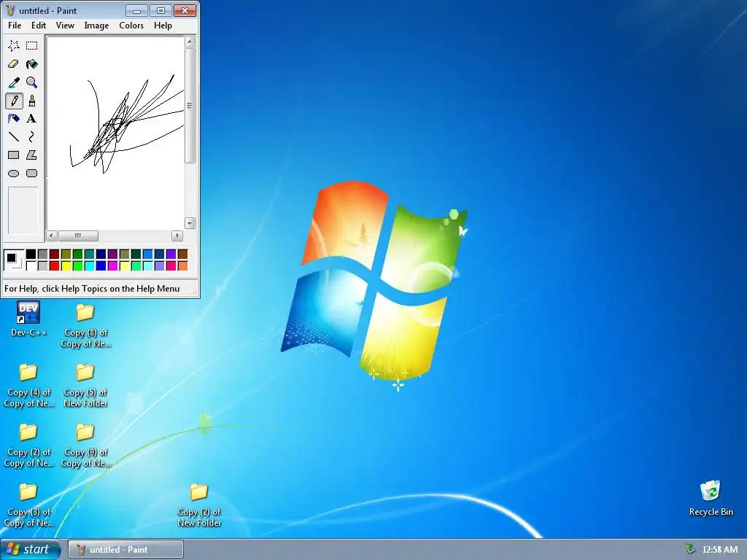The width and height of the screenshot is (747, 560).
Task: Select the Rounded Rectangle tool
Action: (32, 174)
